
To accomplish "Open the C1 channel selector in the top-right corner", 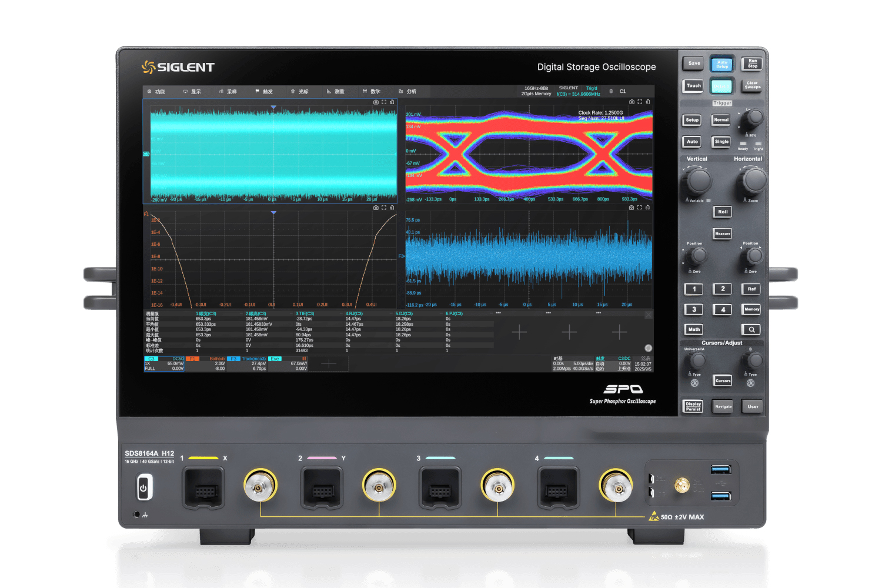I will click(623, 91).
